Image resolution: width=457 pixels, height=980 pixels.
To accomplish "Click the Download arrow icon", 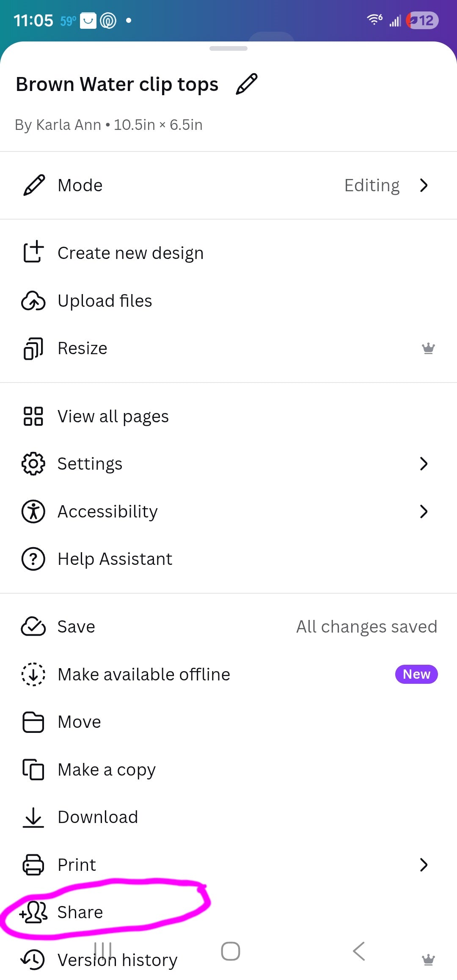I will [x=33, y=817].
